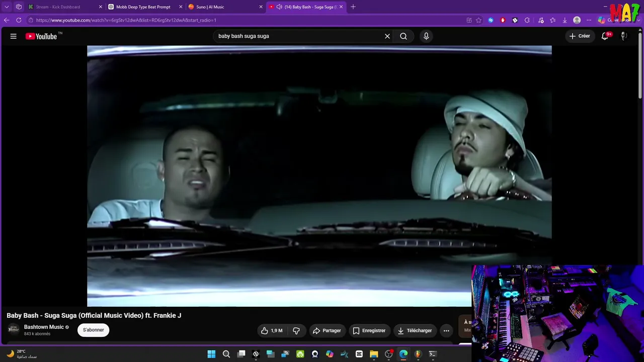Open browser settings and more menu
Viewport: 644px width, 362px height.
click(589, 20)
